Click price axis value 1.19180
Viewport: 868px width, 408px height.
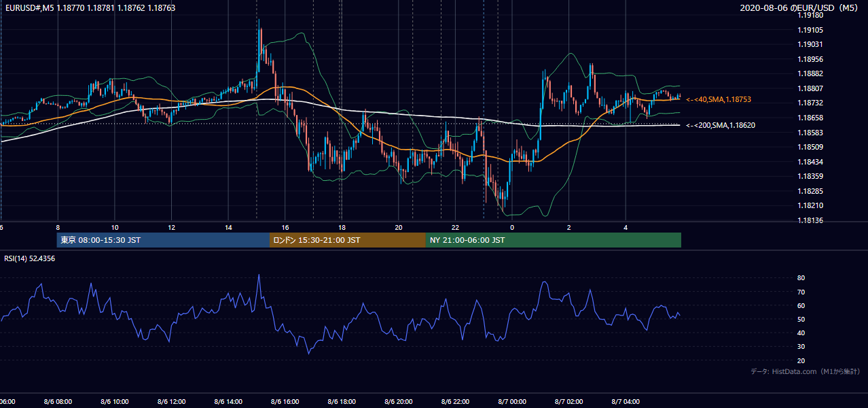point(810,15)
